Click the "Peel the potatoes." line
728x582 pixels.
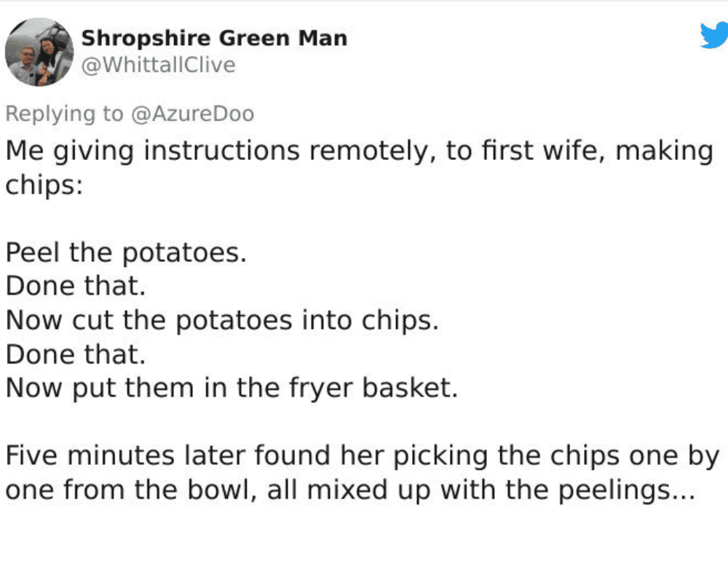[x=126, y=253]
